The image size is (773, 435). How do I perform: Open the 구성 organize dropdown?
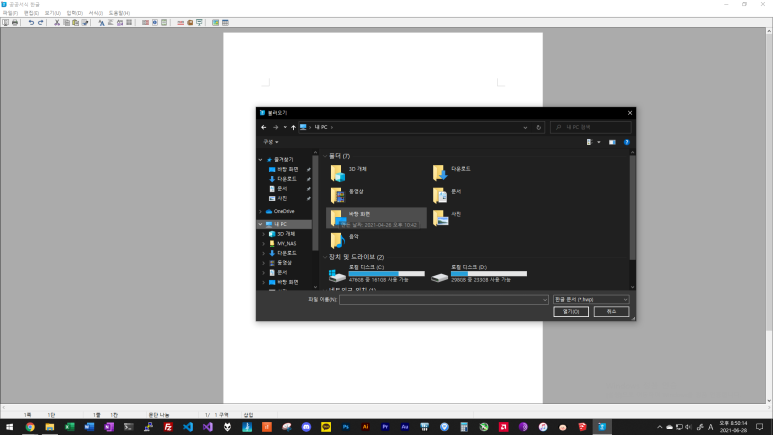[x=271, y=142]
